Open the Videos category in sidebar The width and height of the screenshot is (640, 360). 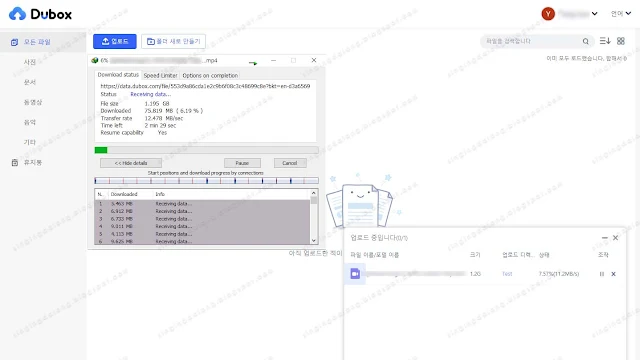pyautogui.click(x=33, y=102)
